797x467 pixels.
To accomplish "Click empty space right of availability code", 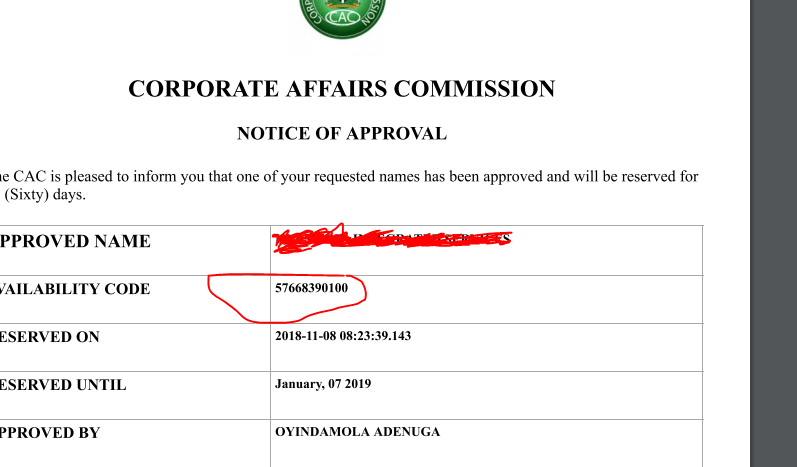I will [x=534, y=300].
